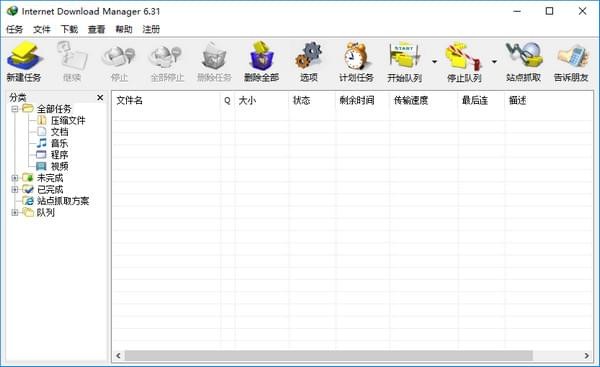Click the horizontal scrollbar left arrow
Image resolution: width=600 pixels, height=367 pixels.
[118, 356]
